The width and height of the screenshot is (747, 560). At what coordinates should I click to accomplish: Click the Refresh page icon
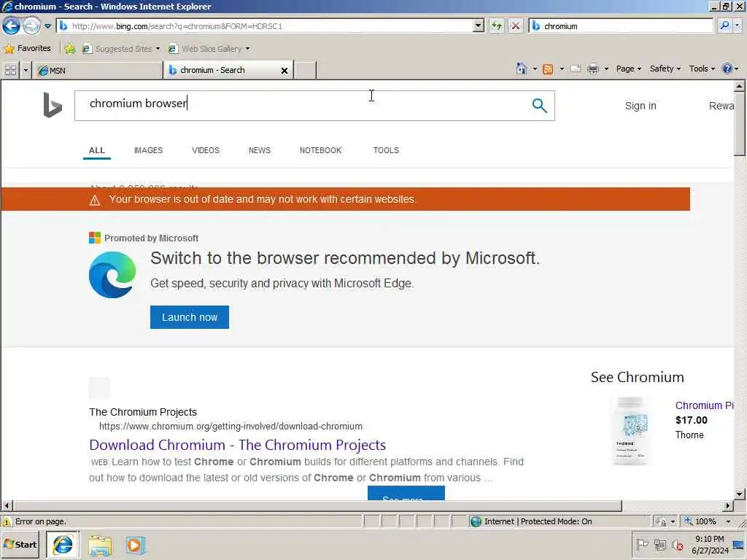click(496, 26)
